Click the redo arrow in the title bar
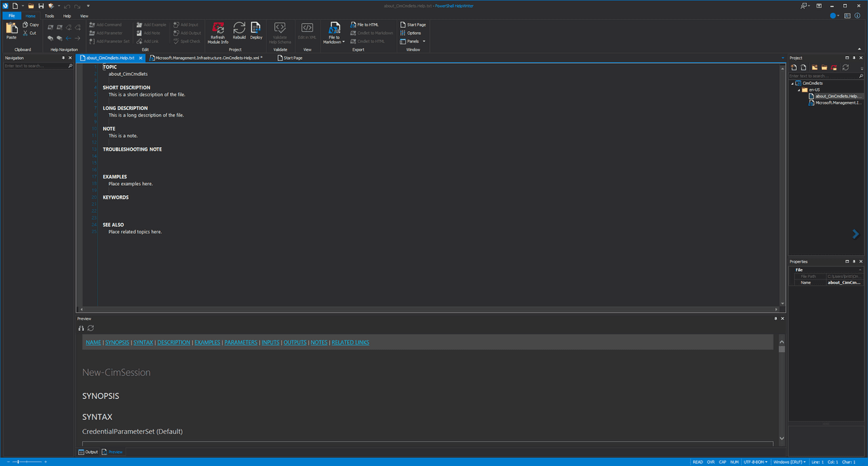The width and height of the screenshot is (868, 466). pyautogui.click(x=77, y=5)
